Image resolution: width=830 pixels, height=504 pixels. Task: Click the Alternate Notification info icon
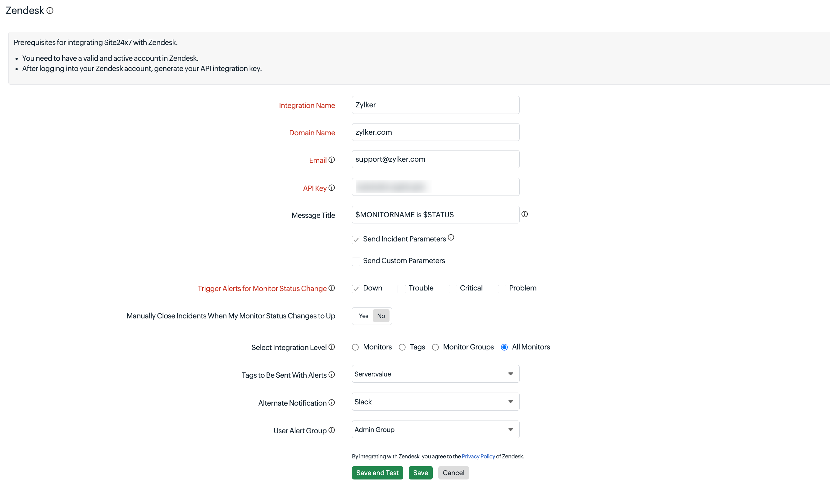coord(331,403)
